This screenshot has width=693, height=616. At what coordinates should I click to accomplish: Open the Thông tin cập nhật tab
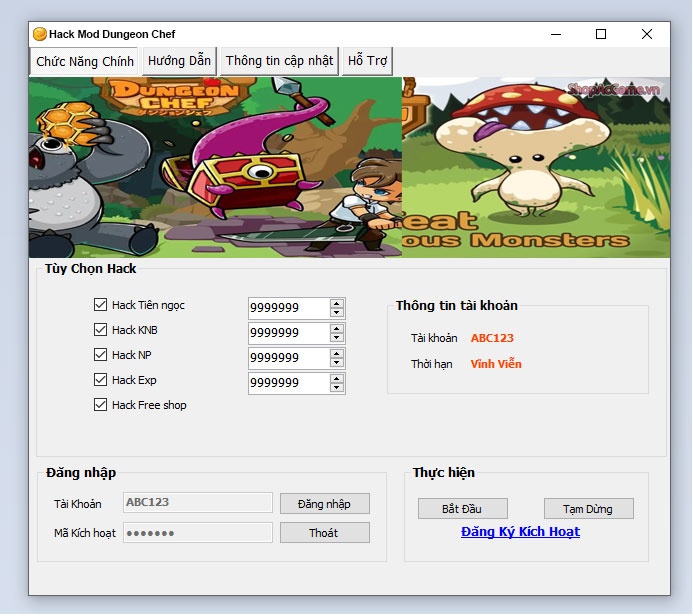(x=279, y=61)
